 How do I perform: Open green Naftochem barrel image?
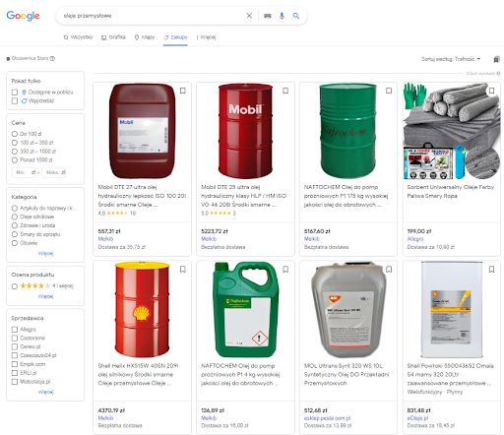point(348,131)
